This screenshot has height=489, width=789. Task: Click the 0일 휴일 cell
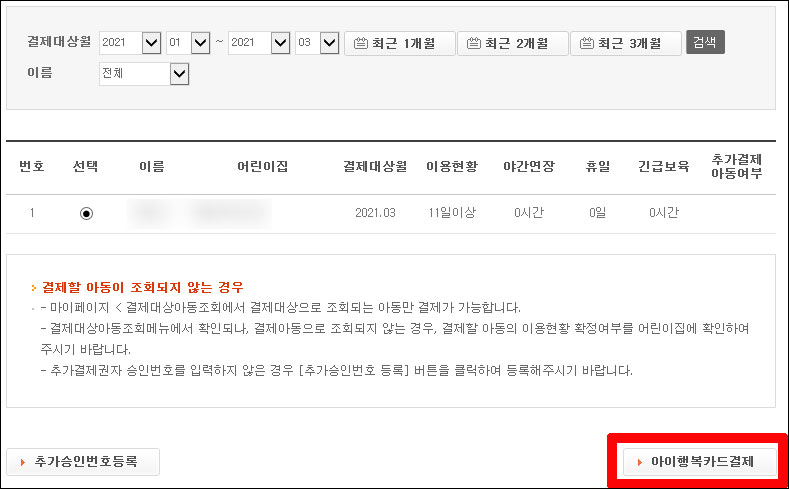tap(597, 213)
